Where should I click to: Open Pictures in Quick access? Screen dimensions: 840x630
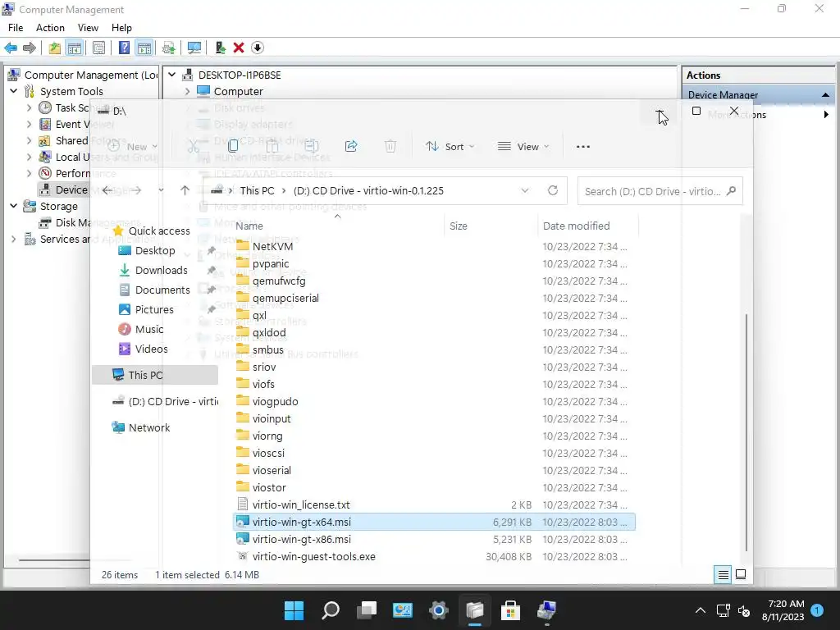pos(154,309)
